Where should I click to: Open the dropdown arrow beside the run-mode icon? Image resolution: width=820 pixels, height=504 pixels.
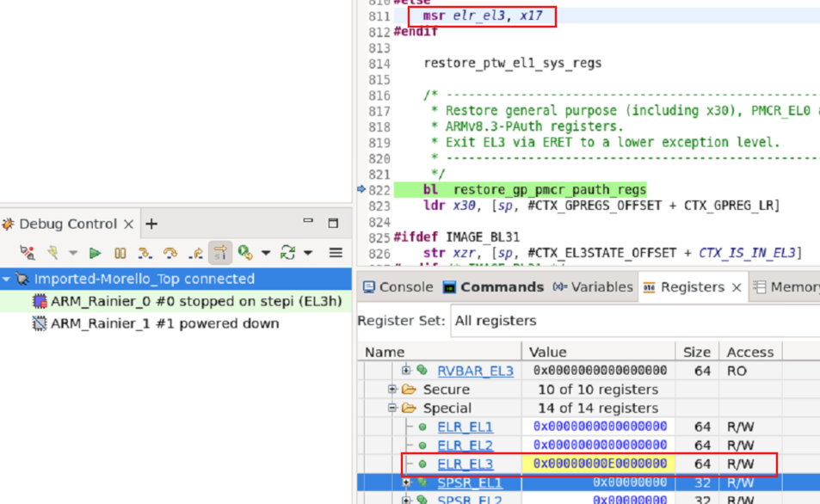pos(265,253)
